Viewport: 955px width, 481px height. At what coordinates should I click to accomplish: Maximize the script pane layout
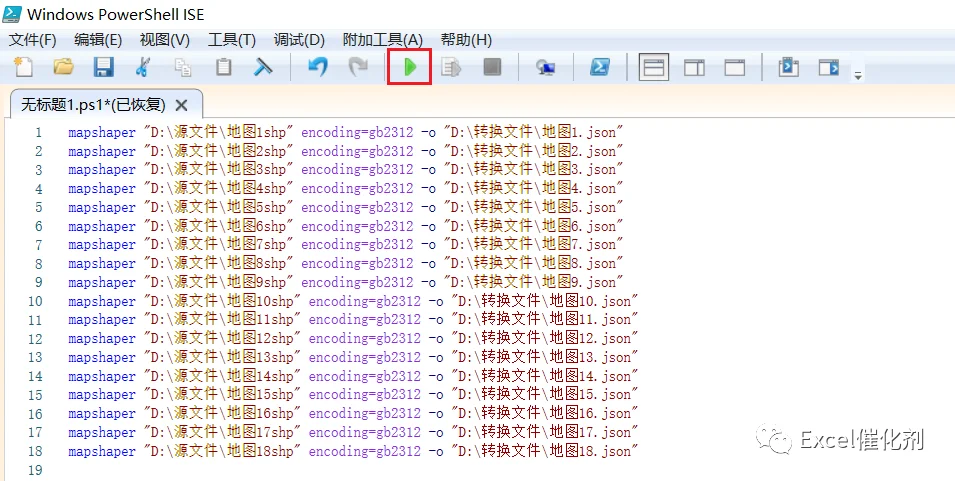click(x=735, y=67)
